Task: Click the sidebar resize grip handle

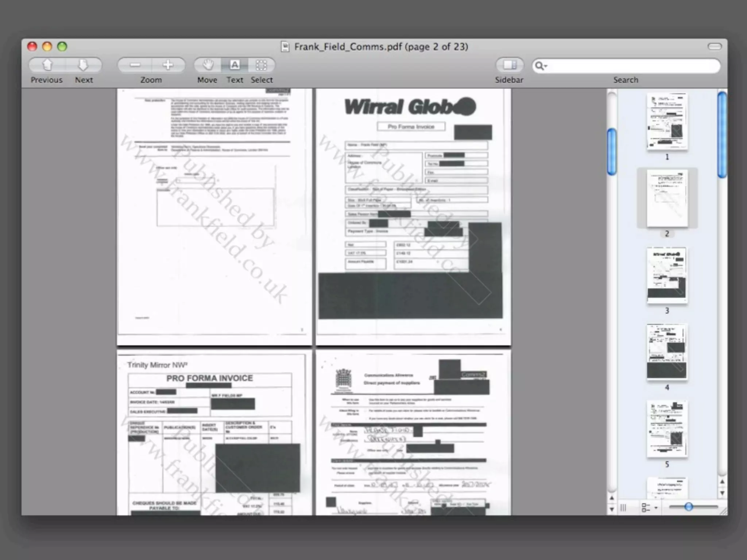Action: click(623, 507)
